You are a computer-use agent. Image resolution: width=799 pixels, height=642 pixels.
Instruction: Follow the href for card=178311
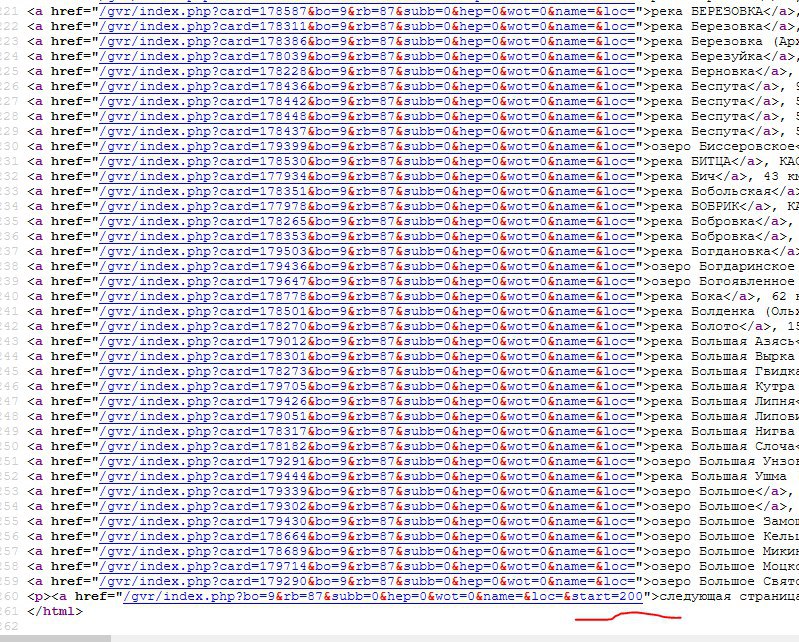point(367,26)
